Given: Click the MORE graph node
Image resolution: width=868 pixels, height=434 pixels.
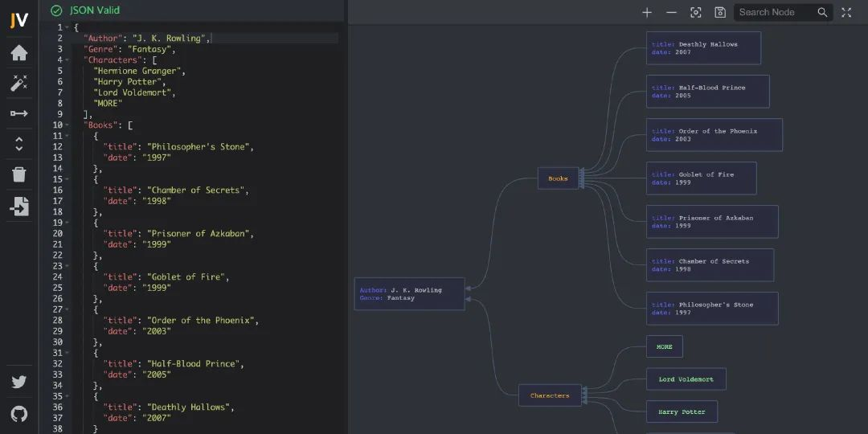Looking at the screenshot, I should 665,346.
